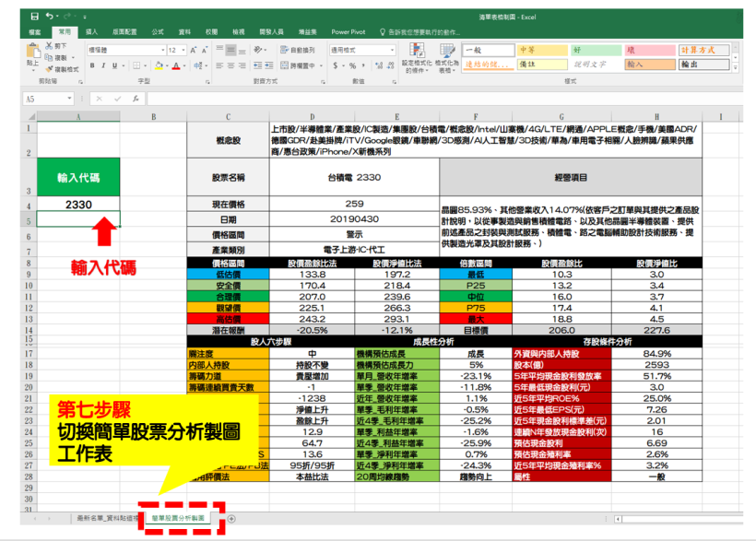Switch to the 插入 (Insert) tab
756x541 pixels.
tap(91, 32)
